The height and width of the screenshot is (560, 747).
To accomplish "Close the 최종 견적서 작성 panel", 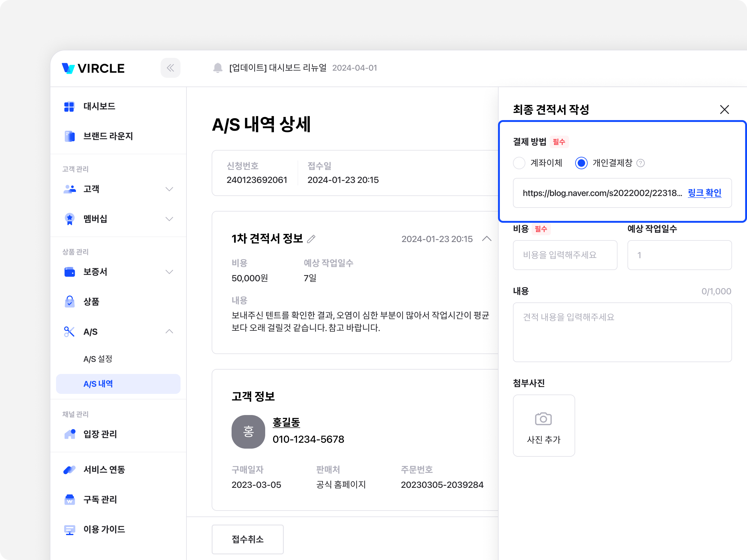I will pos(724,110).
